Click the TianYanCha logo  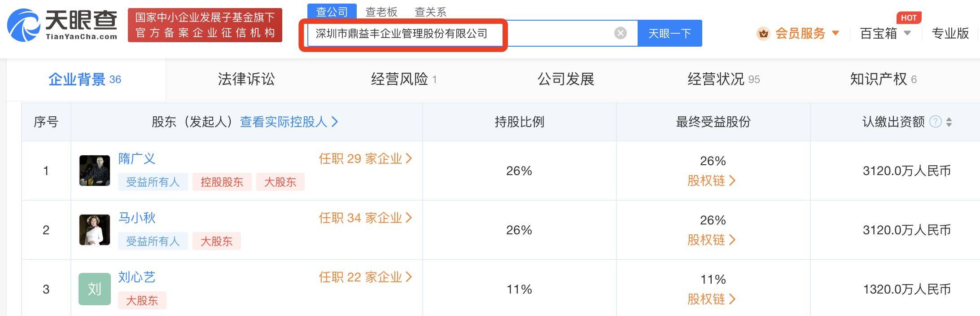click(x=62, y=25)
